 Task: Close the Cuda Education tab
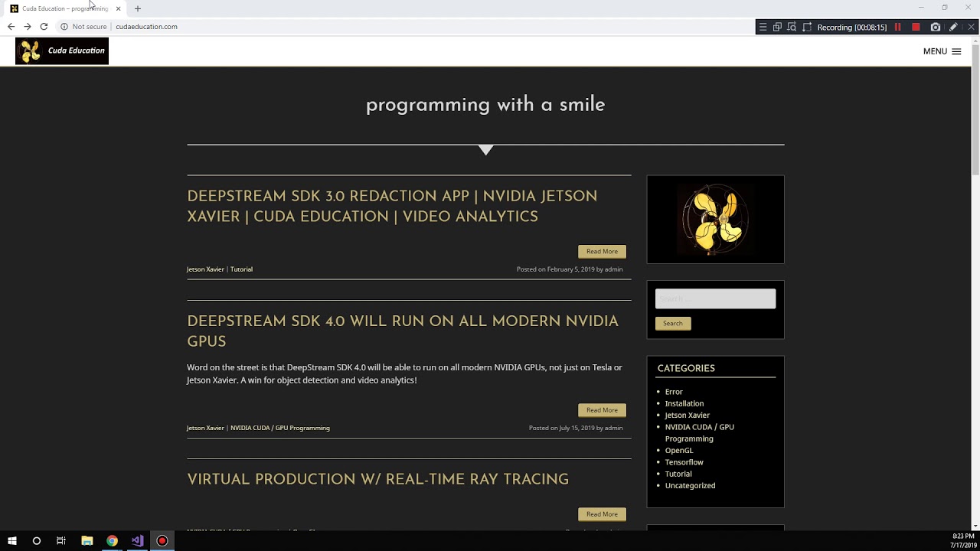tap(118, 8)
